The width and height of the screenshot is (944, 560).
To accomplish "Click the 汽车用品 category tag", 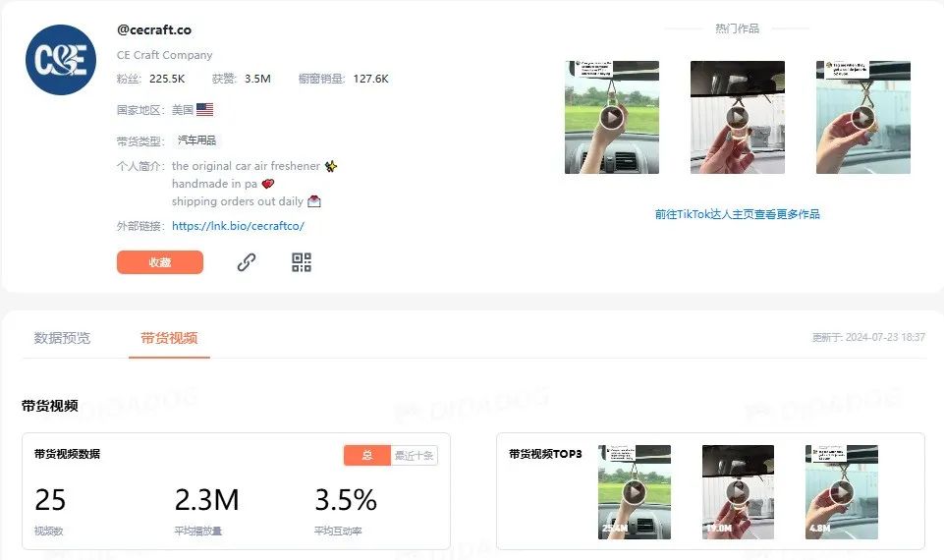I will tap(196, 140).
